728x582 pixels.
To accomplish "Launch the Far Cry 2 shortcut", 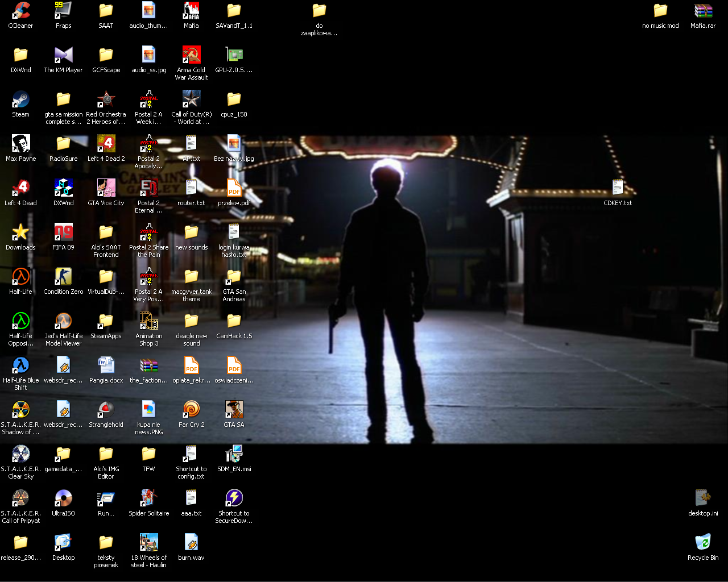I will [191, 409].
